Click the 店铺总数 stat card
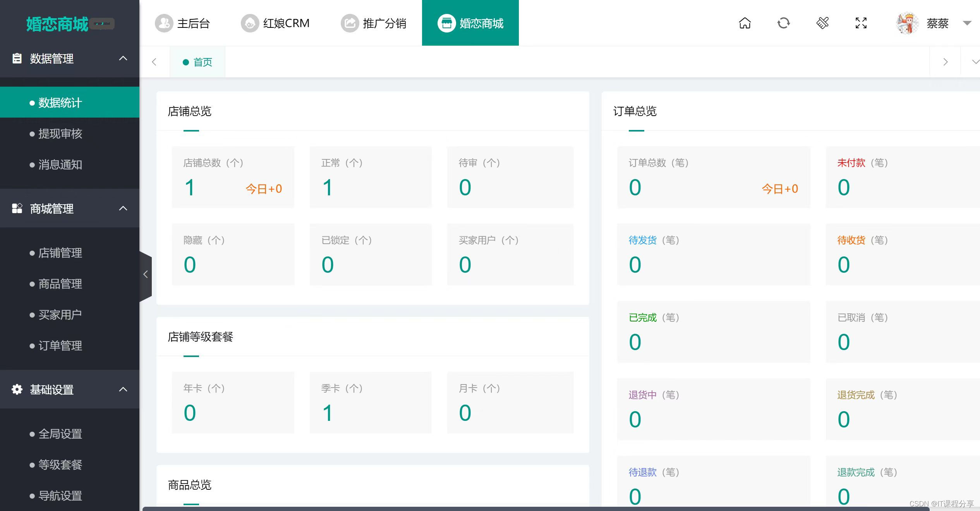 click(233, 177)
